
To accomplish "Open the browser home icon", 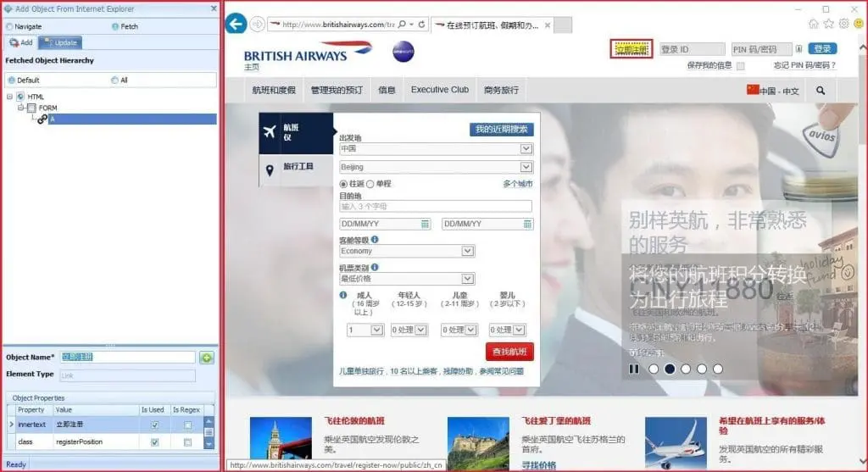I will pyautogui.click(x=814, y=24).
